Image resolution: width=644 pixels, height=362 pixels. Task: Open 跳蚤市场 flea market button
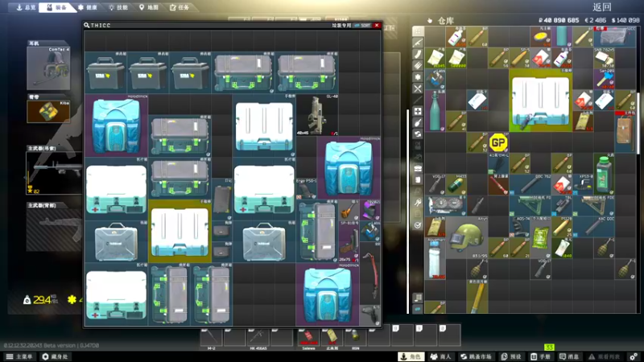pyautogui.click(x=476, y=356)
